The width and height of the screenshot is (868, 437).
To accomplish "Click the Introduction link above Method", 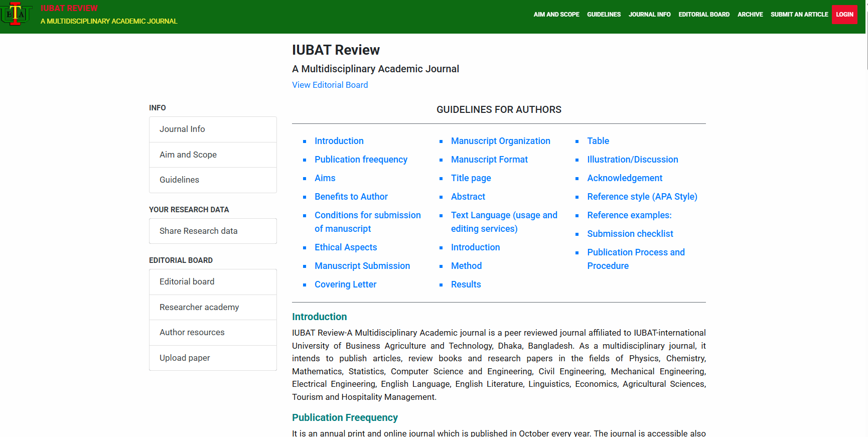I will pyautogui.click(x=475, y=247).
